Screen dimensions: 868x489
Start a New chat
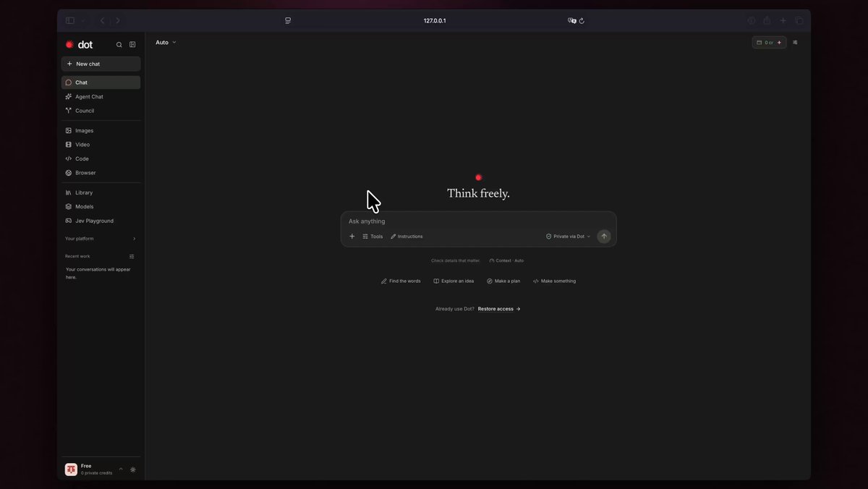click(x=101, y=64)
